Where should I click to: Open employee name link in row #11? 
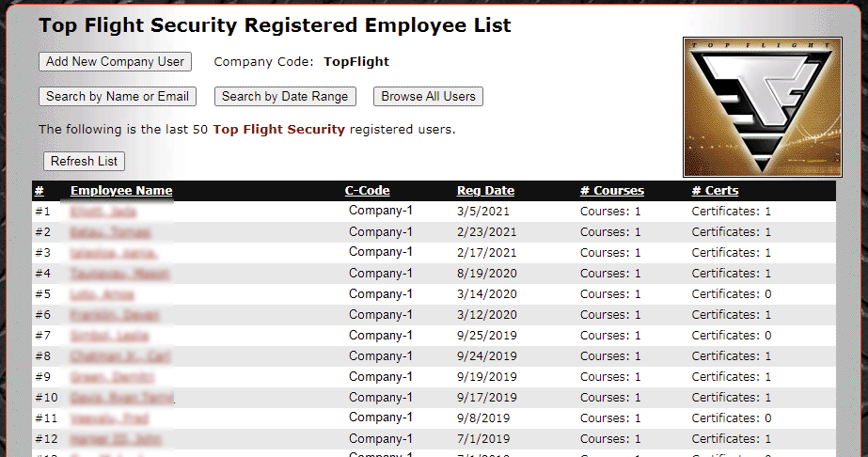(x=109, y=418)
